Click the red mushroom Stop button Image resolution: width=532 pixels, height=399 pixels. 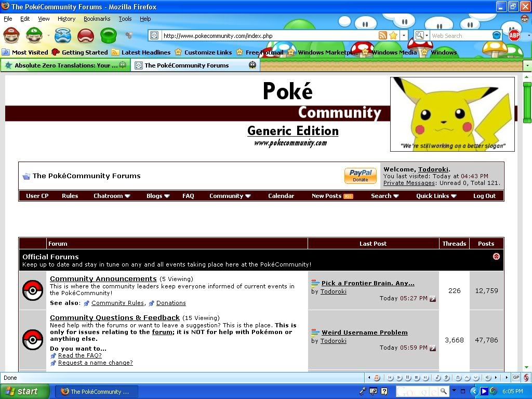point(86,35)
